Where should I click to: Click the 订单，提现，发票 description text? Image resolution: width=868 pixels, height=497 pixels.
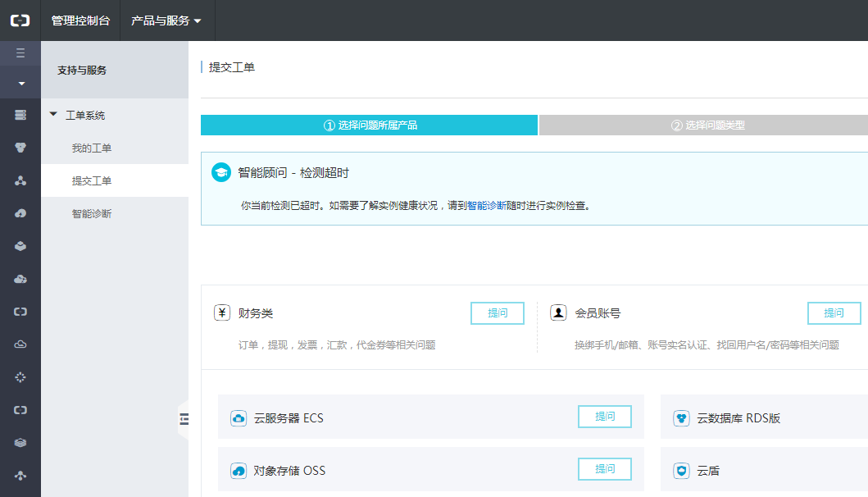tap(337, 345)
